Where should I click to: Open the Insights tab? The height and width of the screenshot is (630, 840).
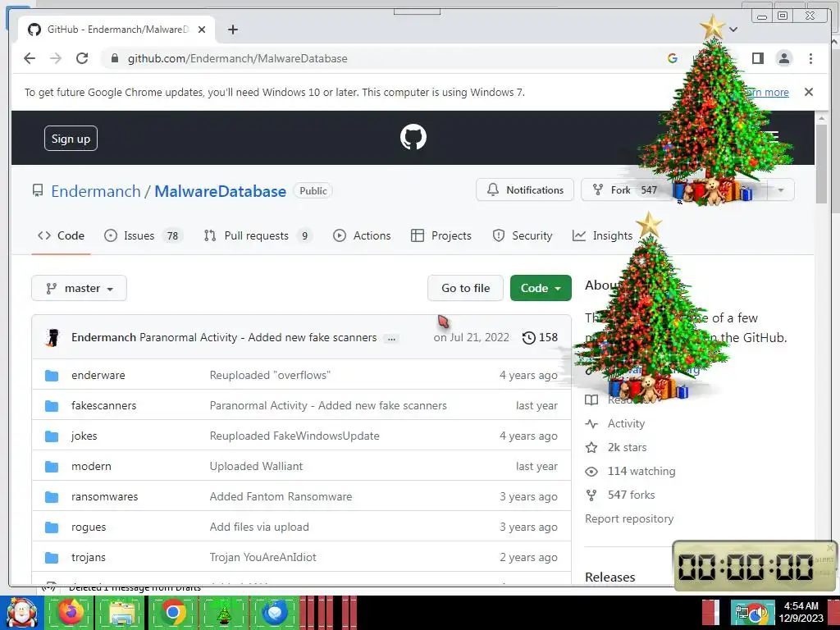(x=603, y=235)
